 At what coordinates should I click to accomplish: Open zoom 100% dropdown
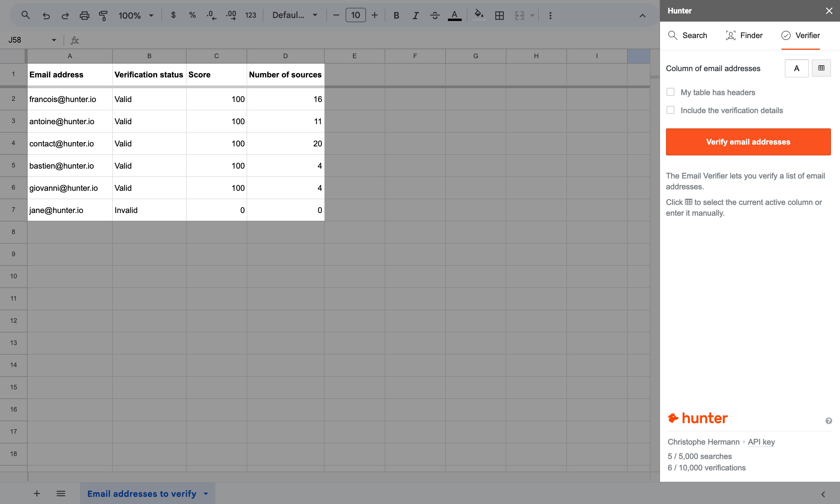coord(136,15)
